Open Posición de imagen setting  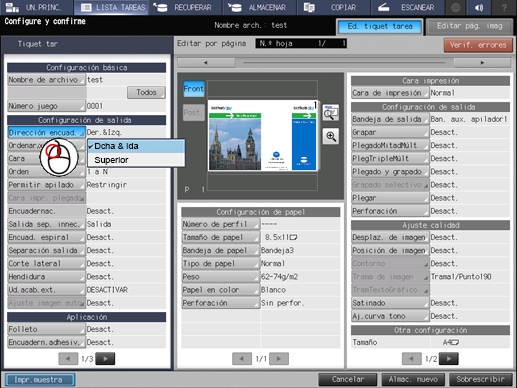390,250
